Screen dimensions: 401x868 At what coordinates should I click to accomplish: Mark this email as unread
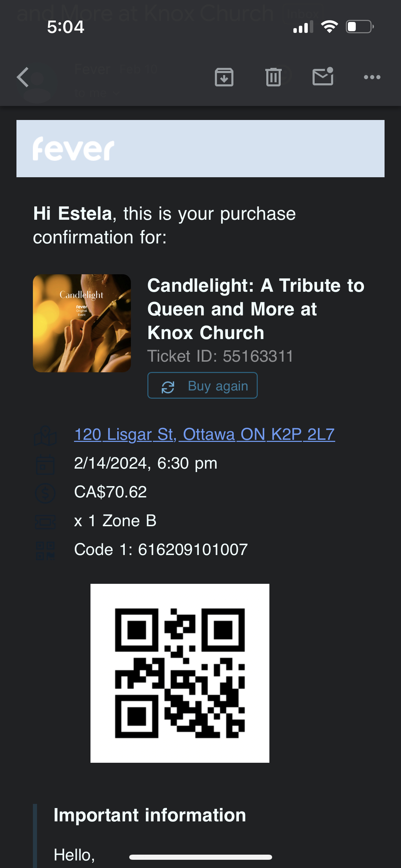click(323, 76)
